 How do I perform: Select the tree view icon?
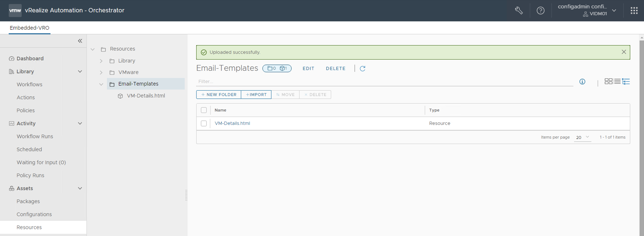(x=626, y=81)
